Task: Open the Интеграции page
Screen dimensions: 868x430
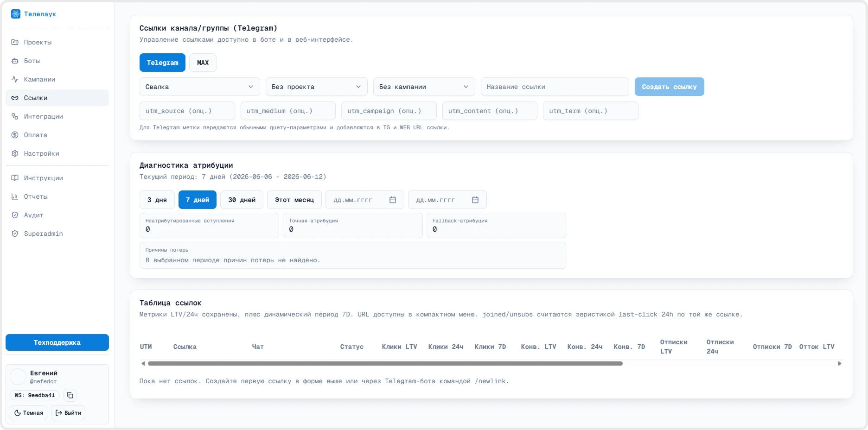Action: pyautogui.click(x=57, y=116)
